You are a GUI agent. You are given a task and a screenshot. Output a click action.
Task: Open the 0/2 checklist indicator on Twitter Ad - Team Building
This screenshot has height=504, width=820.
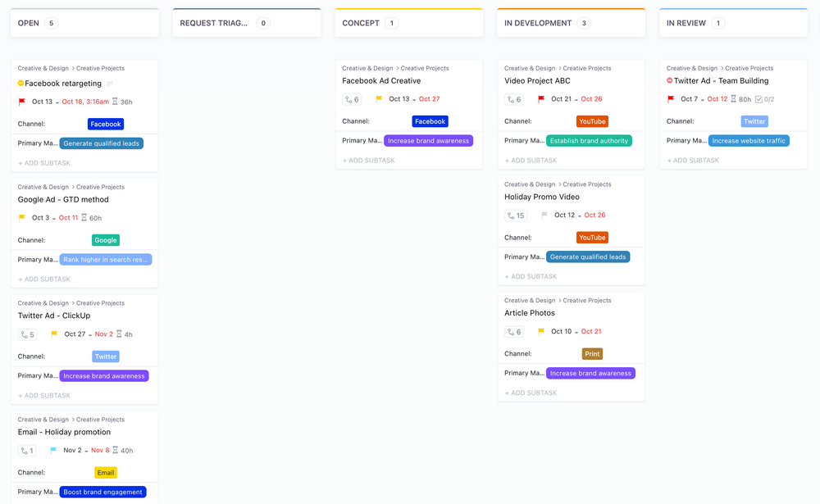click(x=762, y=98)
